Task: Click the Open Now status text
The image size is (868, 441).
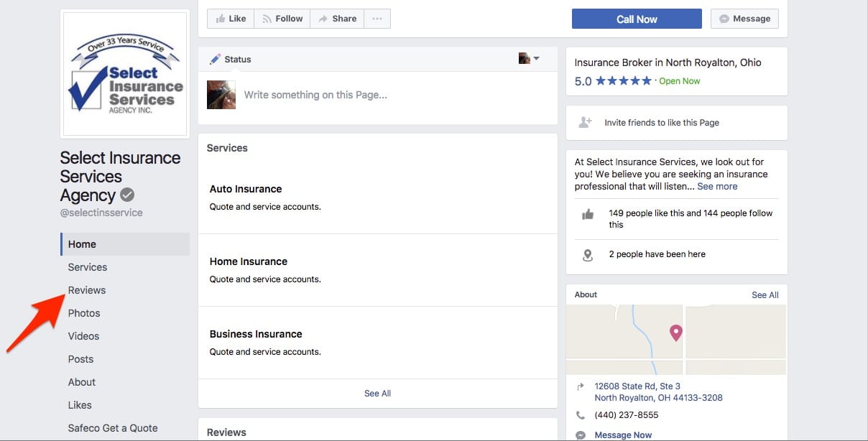Action: click(680, 81)
